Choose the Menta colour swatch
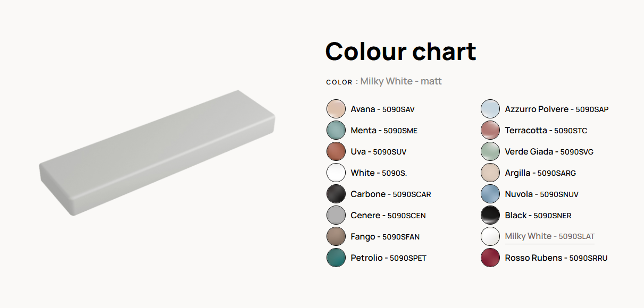This screenshot has width=644, height=308. (x=336, y=130)
